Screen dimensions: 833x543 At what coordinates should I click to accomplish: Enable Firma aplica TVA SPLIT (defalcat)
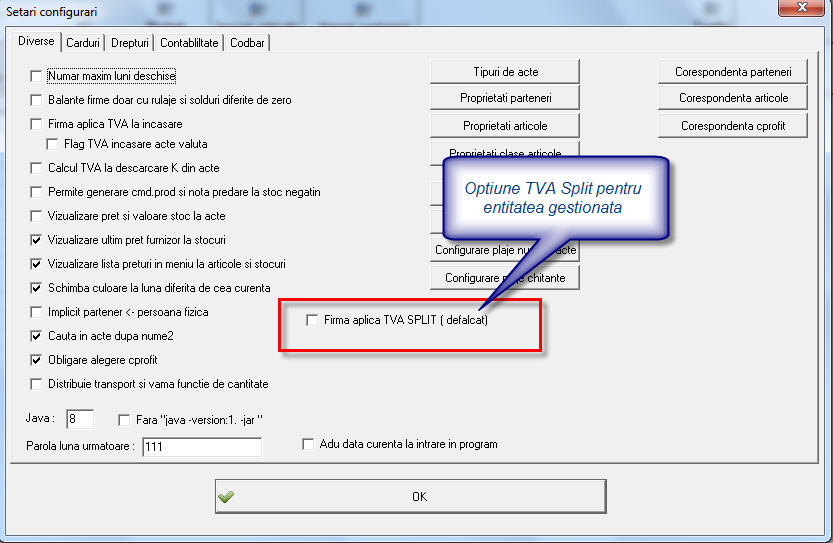pyautogui.click(x=312, y=320)
